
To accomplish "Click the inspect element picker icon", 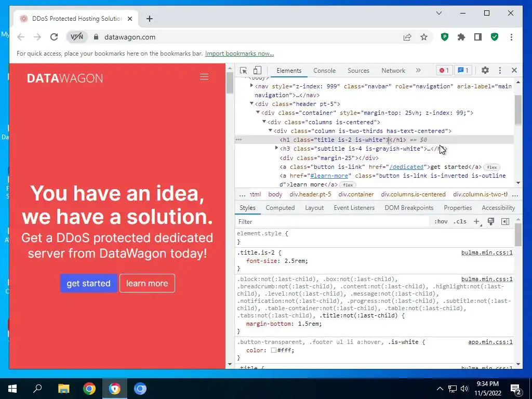I will click(243, 70).
